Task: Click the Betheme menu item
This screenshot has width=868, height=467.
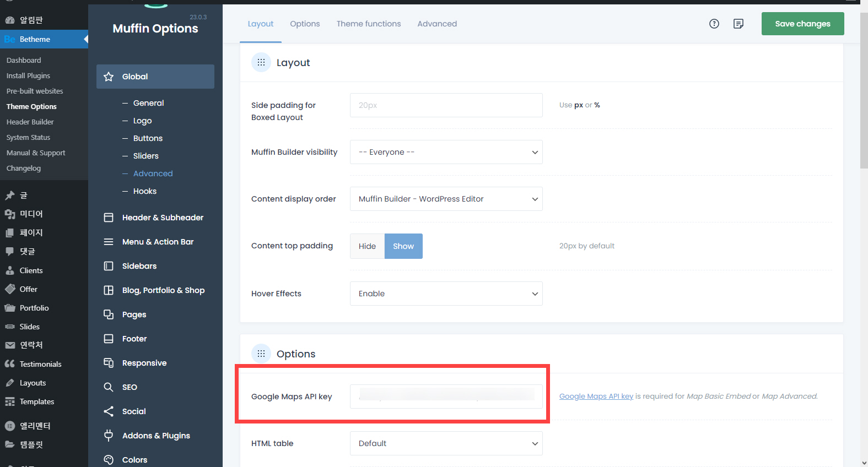Action: click(x=44, y=39)
